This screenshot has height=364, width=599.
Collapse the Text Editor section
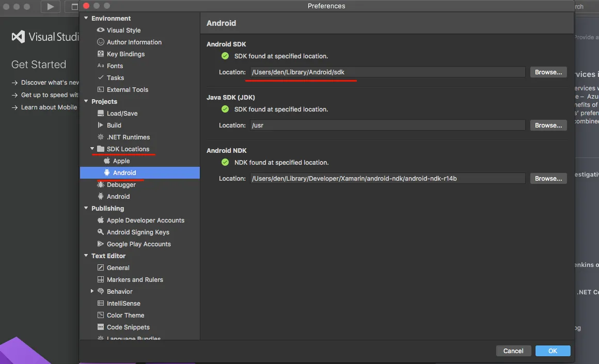tap(86, 256)
